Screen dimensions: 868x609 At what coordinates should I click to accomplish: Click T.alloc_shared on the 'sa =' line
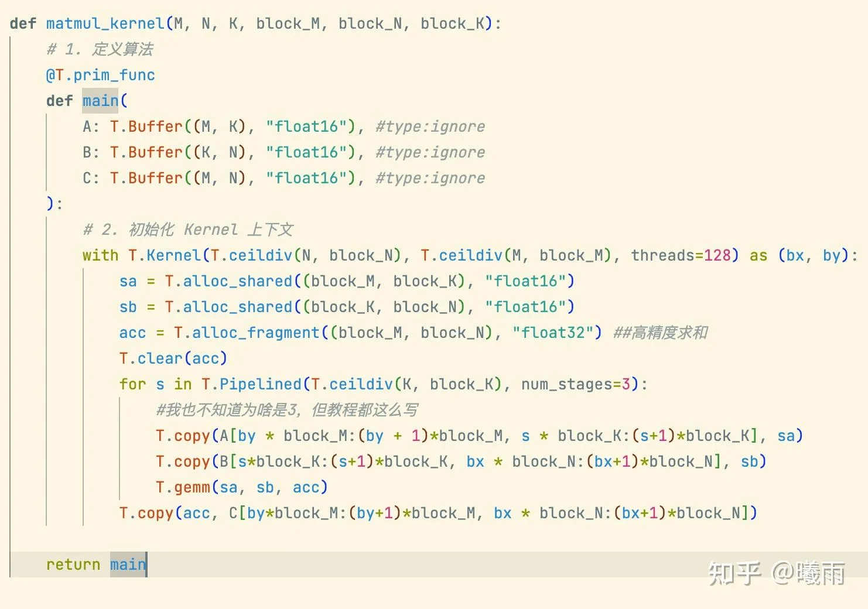228,281
